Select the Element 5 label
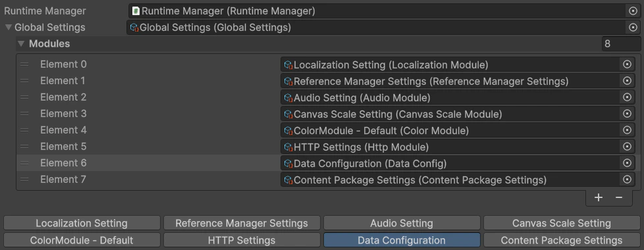Viewport: 644px width, 250px height. pos(63,147)
